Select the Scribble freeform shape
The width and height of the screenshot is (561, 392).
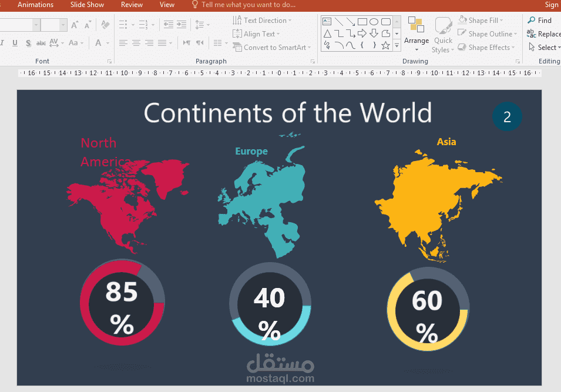327,45
